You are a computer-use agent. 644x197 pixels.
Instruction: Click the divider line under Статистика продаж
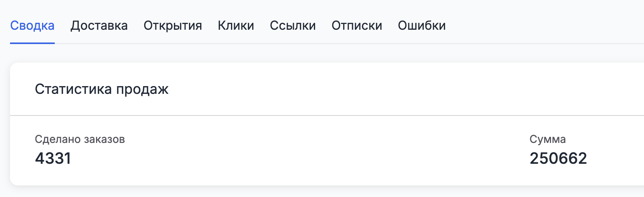(x=309, y=115)
